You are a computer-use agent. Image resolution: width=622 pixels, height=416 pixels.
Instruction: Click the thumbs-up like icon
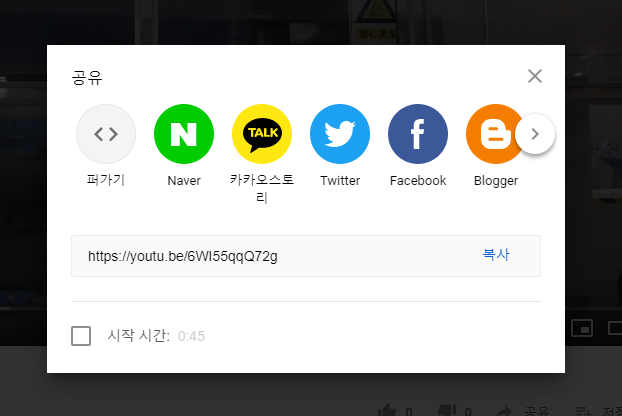click(386, 412)
